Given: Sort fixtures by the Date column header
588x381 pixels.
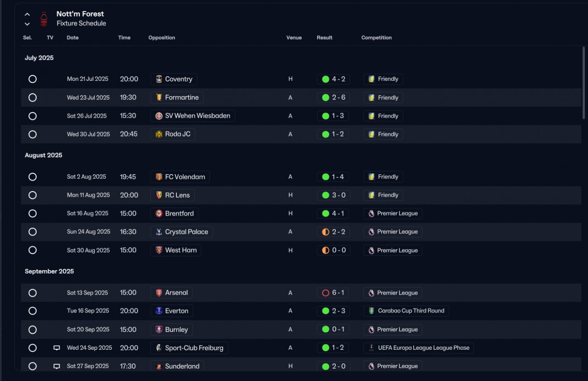Looking at the screenshot, I should [73, 38].
